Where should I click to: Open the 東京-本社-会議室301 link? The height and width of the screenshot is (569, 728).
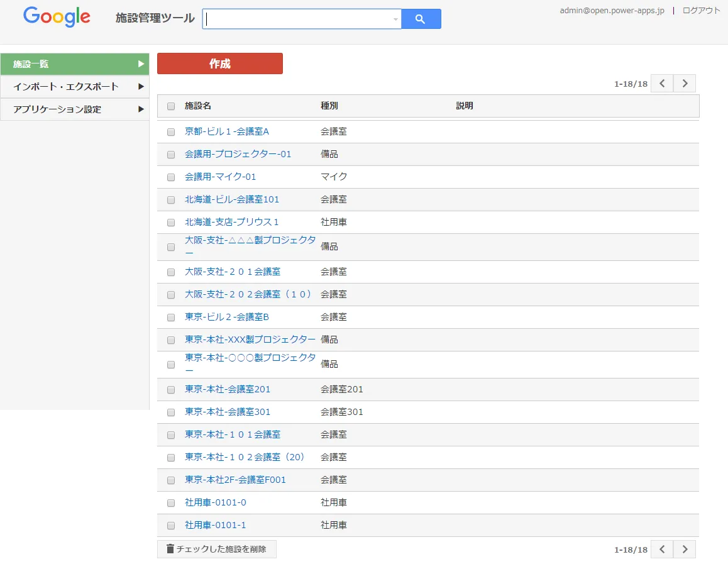click(x=228, y=412)
